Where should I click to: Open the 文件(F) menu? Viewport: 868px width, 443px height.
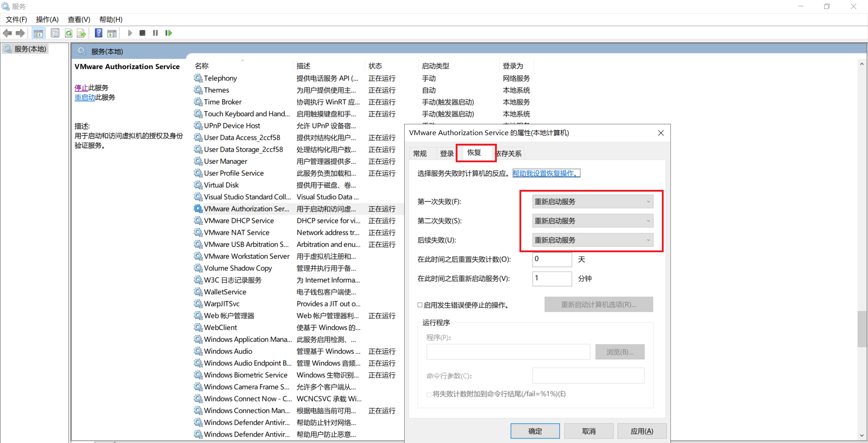pos(16,19)
